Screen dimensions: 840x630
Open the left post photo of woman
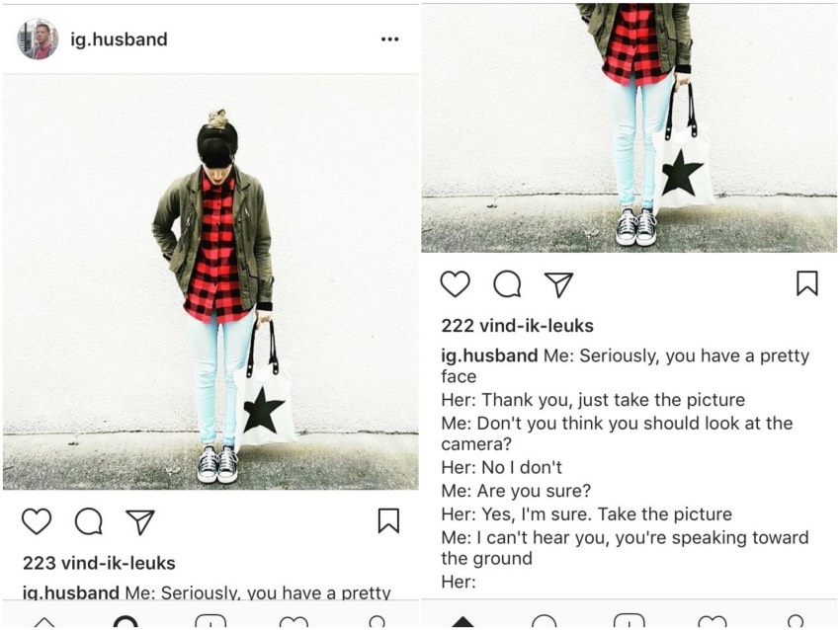tap(210, 282)
